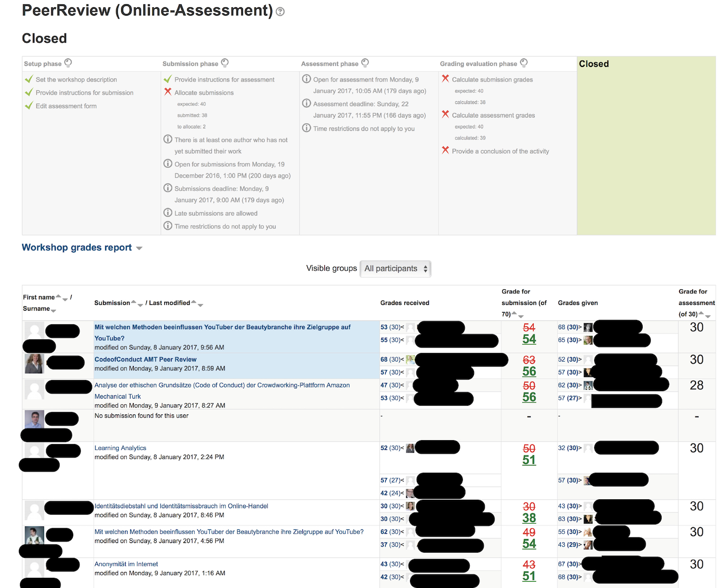Click green submission grade 38
Screen dimensions: 727x588
(529, 518)
